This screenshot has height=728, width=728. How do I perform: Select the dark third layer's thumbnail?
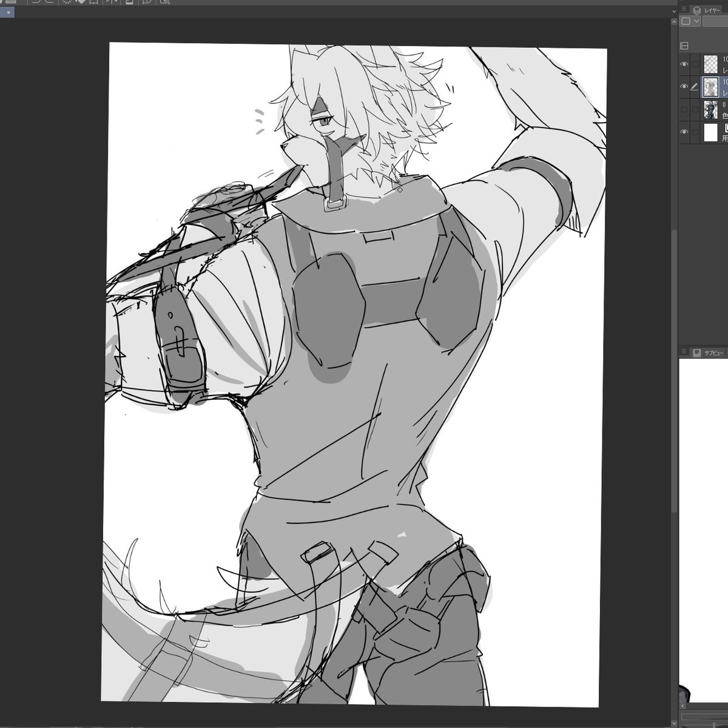710,110
